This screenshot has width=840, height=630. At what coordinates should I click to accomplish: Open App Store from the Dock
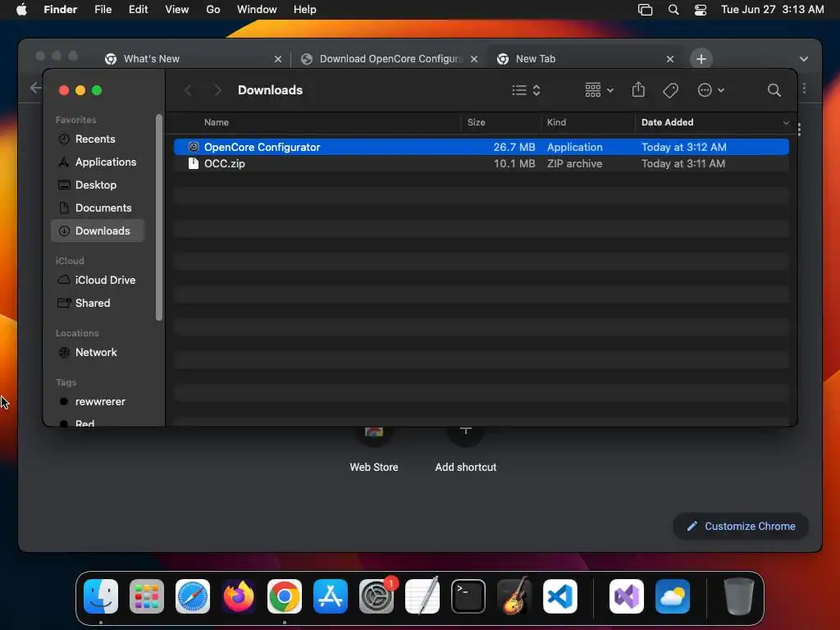(331, 596)
